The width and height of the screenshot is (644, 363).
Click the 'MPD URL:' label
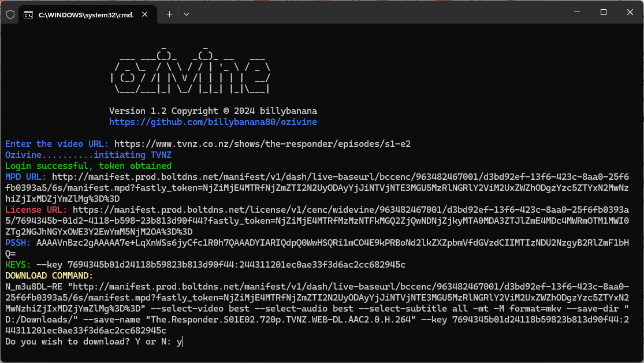[x=25, y=177]
